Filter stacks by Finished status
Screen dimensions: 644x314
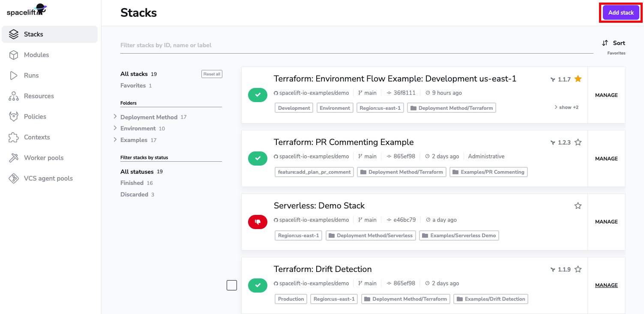(132, 183)
